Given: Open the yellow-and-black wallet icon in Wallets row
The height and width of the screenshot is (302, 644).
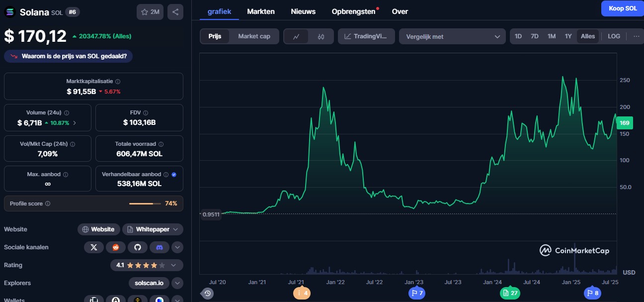Looking at the screenshot, I should pos(138,299).
